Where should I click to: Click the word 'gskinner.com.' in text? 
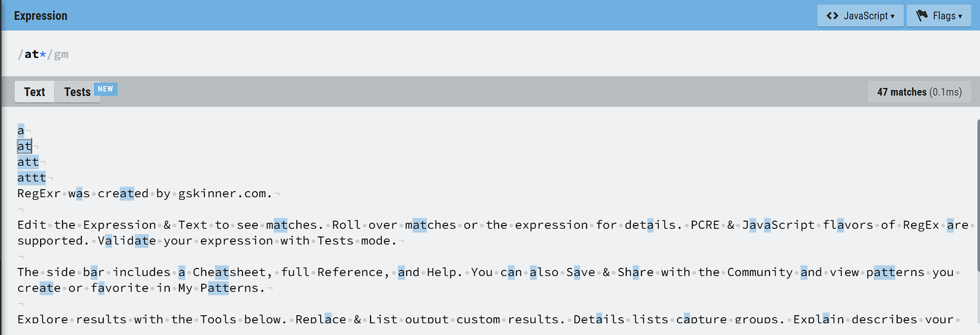tap(225, 194)
